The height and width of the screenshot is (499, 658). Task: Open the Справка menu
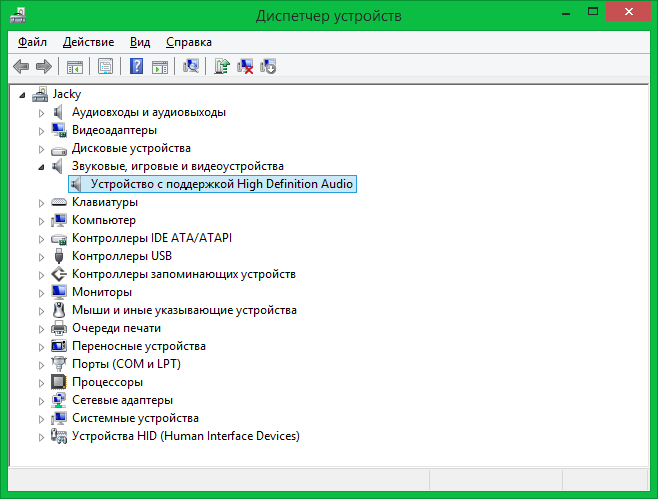coord(188,42)
